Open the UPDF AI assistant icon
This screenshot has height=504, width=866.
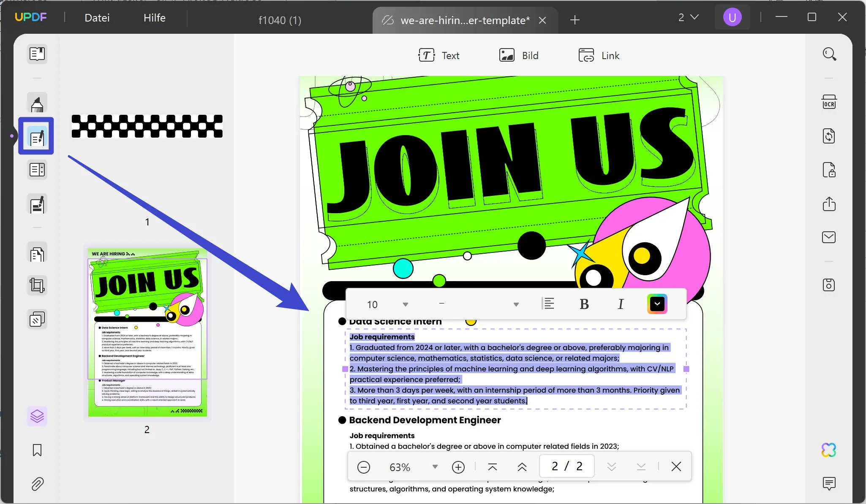pos(829,450)
